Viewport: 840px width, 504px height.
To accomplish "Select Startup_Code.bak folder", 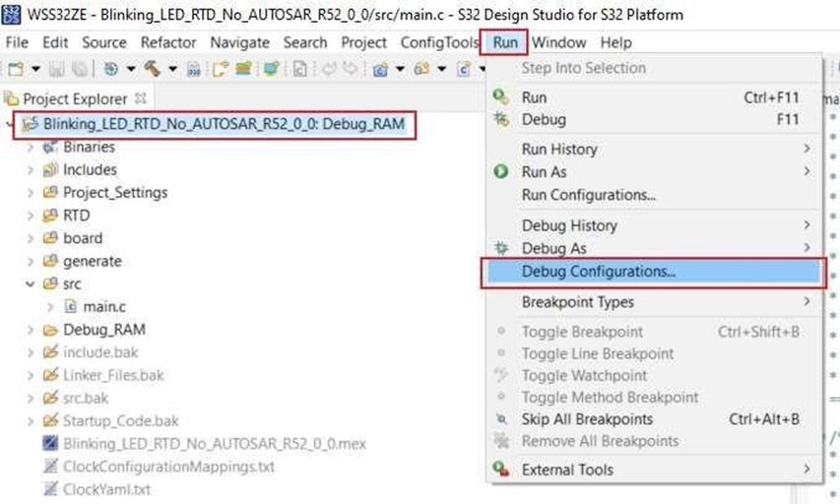I will 120,421.
